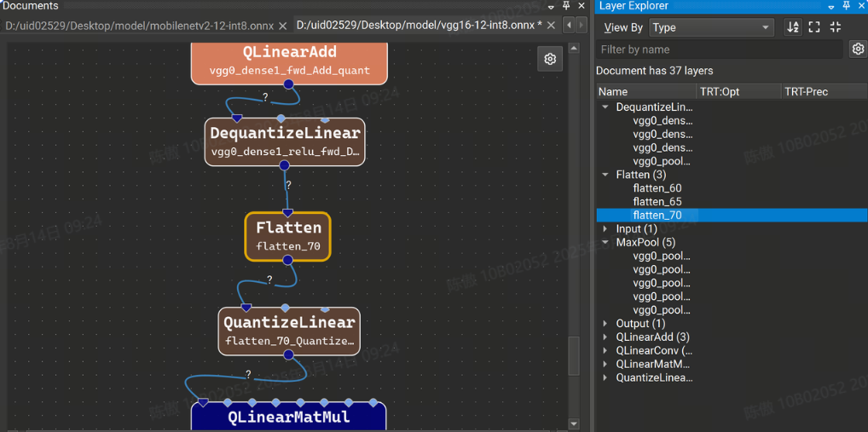The height and width of the screenshot is (432, 868).
Task: Click the canvas scrollbar down arrow
Action: tap(574, 424)
